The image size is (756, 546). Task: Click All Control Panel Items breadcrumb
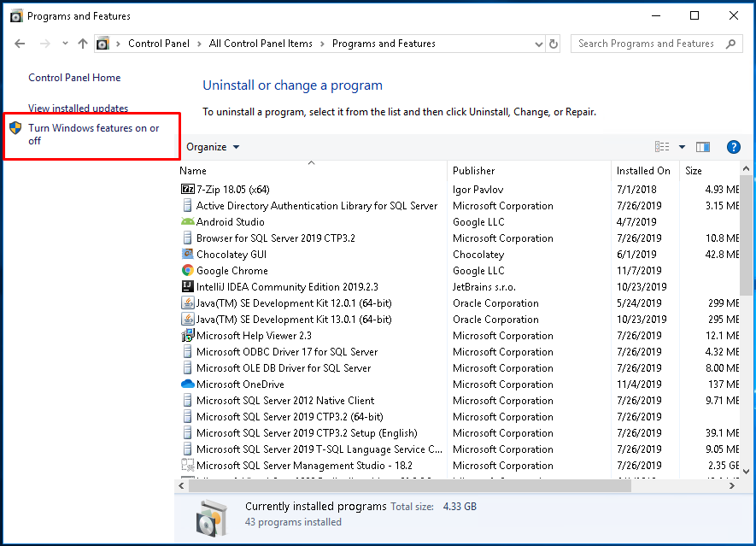(261, 44)
